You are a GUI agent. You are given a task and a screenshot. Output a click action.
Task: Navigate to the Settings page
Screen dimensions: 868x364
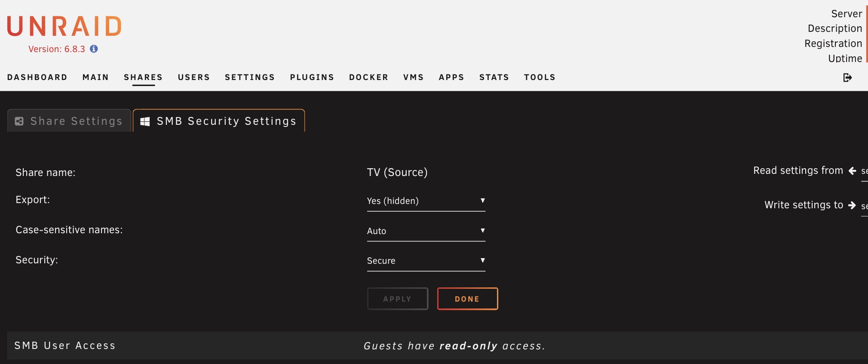[250, 77]
